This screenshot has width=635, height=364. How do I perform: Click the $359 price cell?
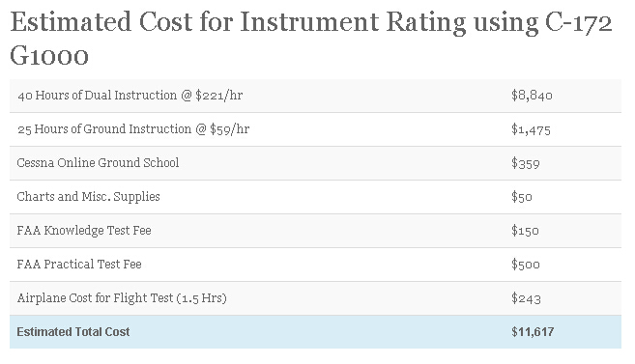tap(526, 163)
